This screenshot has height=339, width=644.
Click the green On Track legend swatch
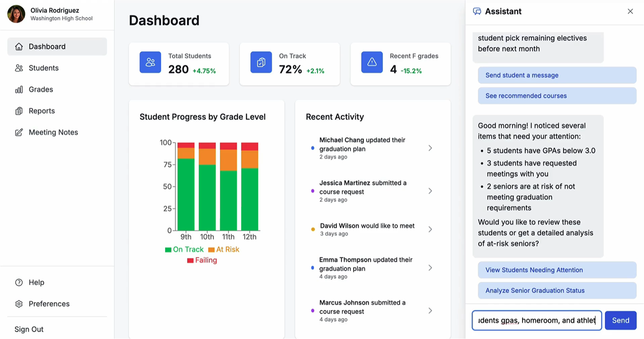[x=168, y=250]
